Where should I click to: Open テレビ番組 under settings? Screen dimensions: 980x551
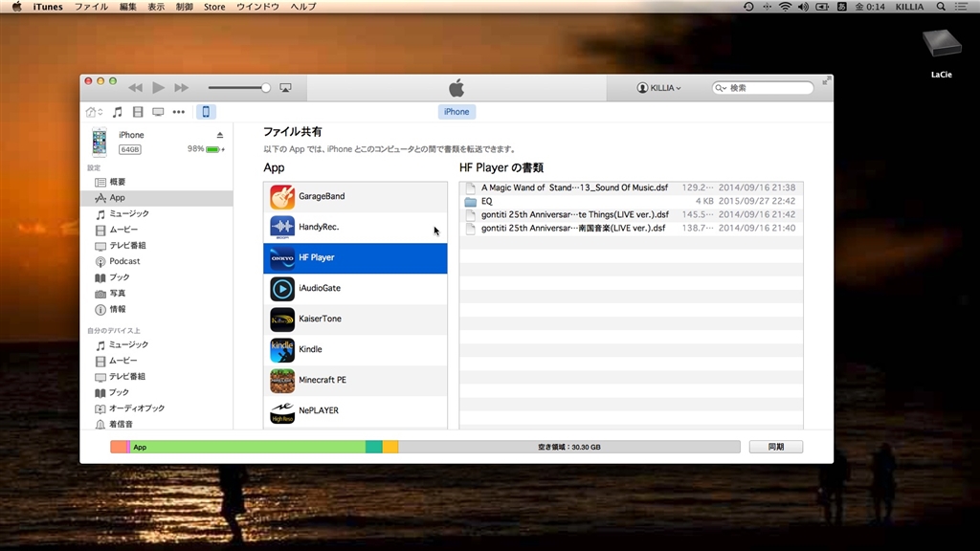156,246
